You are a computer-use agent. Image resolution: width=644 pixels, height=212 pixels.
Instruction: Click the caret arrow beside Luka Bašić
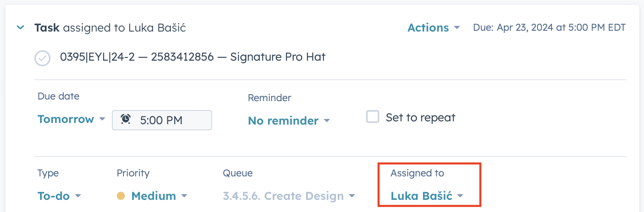[x=460, y=196]
